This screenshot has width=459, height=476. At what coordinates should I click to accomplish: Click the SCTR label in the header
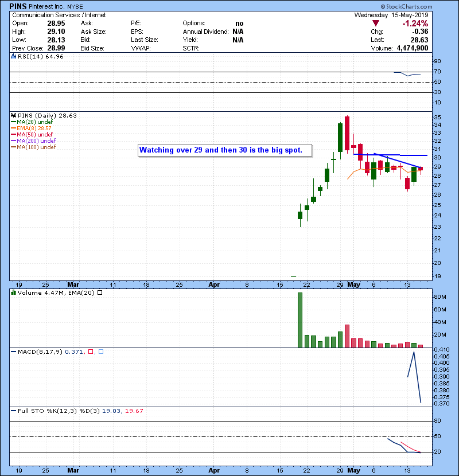190,48
